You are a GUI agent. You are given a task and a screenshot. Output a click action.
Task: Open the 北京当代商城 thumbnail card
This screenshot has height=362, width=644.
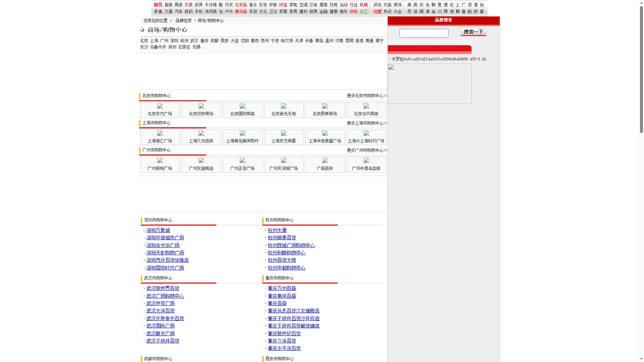[366, 110]
